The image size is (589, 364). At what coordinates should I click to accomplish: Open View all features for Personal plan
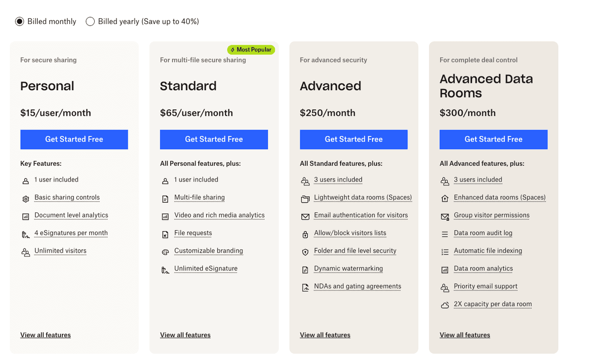[x=45, y=335]
